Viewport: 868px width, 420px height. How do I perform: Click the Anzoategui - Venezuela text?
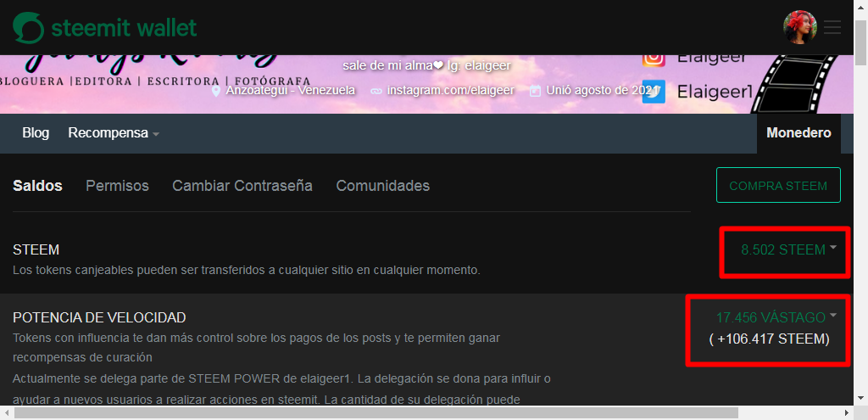pos(291,90)
